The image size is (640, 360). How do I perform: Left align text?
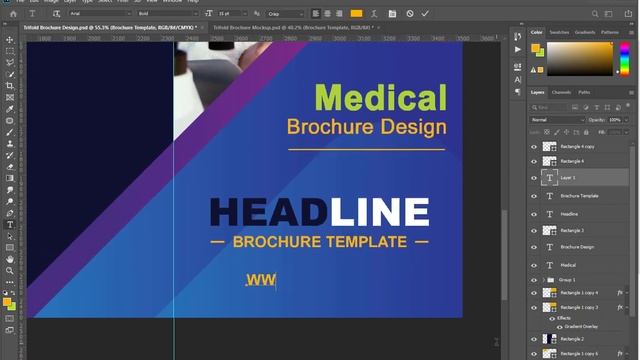coord(316,13)
